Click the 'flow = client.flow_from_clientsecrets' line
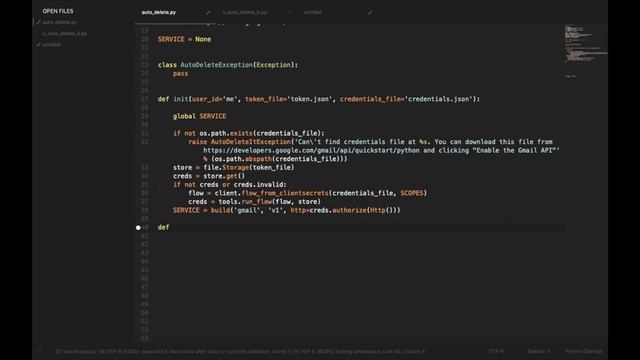Viewport: 640px width, 360px height. tap(307, 193)
